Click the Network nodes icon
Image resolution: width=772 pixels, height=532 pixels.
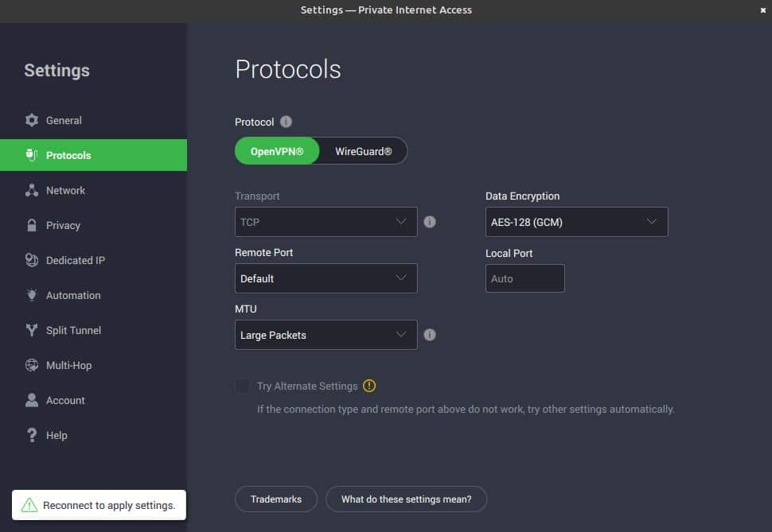pyautogui.click(x=32, y=190)
